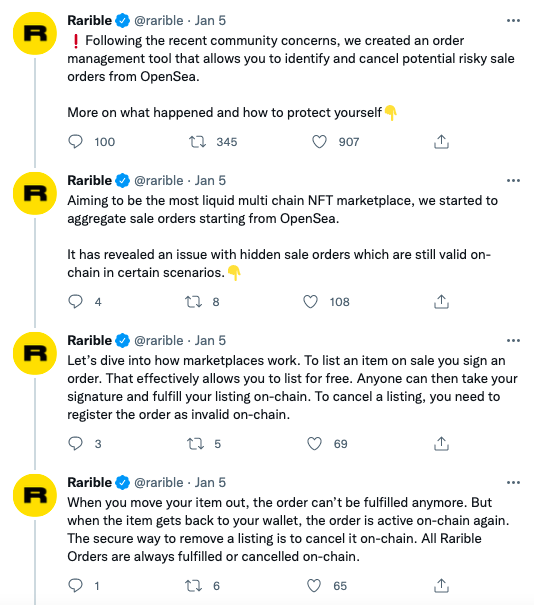
Task: Share the first Rarible tweet
Action: (x=441, y=142)
